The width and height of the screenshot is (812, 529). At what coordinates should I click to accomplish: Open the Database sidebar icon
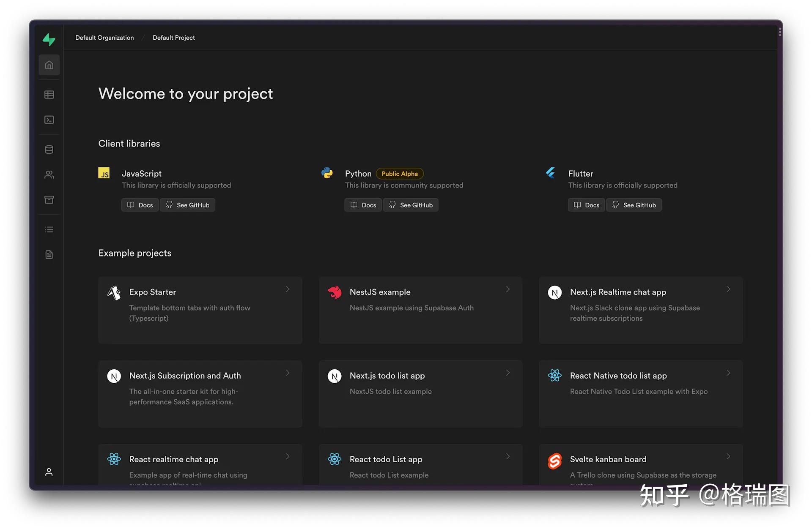[x=49, y=150]
